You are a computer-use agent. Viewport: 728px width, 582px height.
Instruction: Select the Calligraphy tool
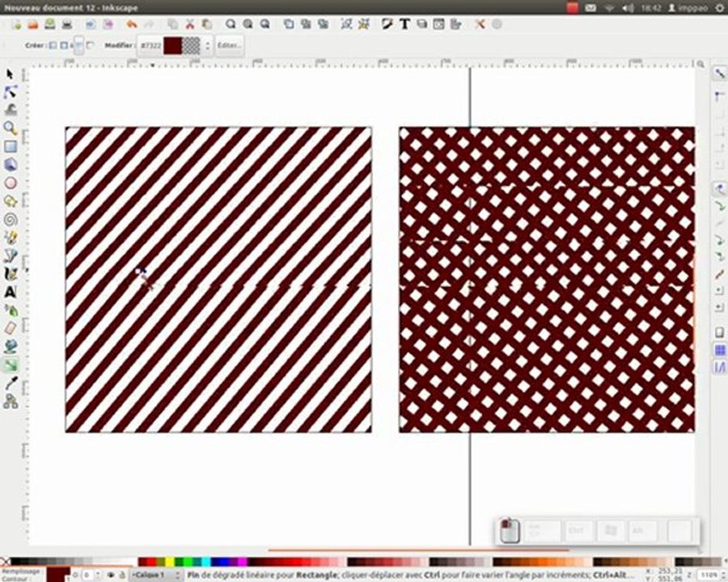tap(11, 274)
